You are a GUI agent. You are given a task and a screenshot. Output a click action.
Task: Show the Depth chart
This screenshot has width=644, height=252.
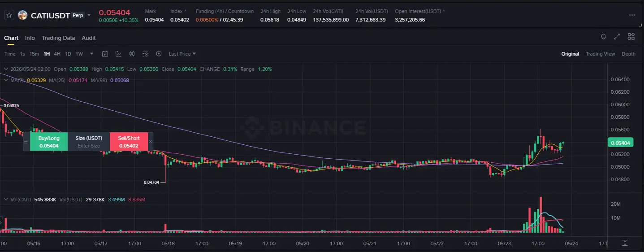point(628,54)
